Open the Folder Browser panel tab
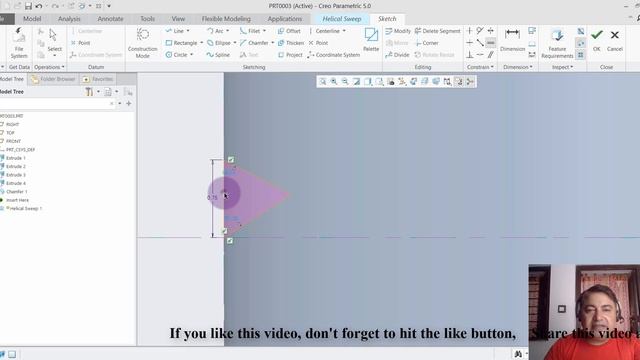Screen dimensions: 640x360 53,79
